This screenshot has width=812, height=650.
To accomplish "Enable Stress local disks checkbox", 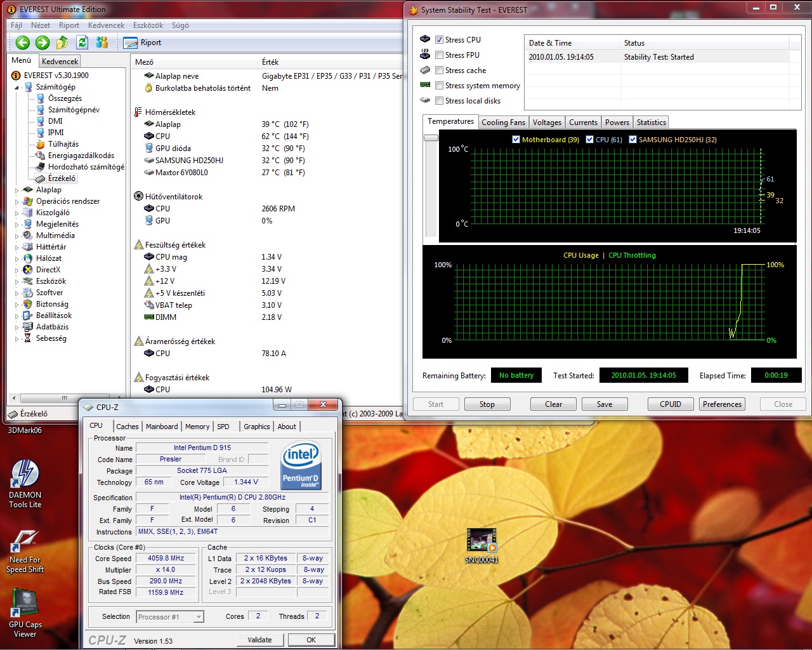I will [439, 100].
